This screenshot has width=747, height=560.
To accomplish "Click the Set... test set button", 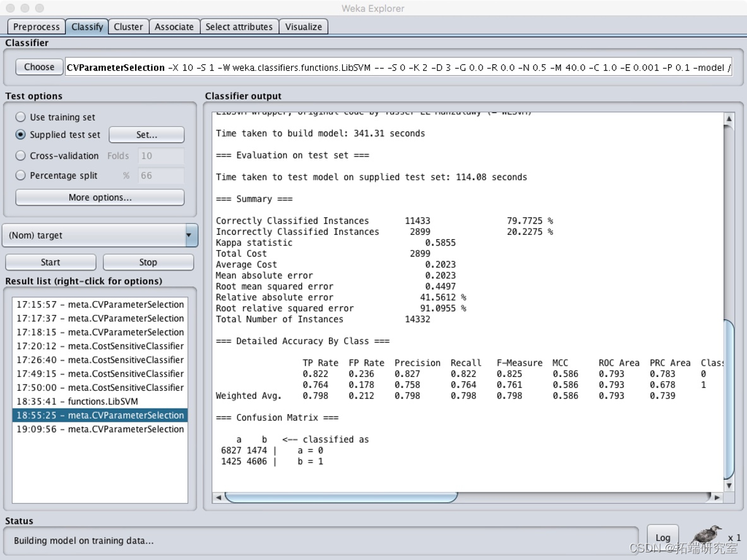I will click(146, 134).
